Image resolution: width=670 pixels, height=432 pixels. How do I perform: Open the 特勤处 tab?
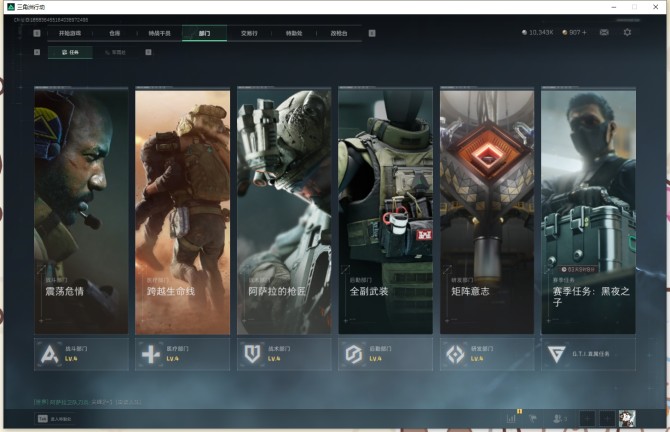pyautogui.click(x=294, y=33)
